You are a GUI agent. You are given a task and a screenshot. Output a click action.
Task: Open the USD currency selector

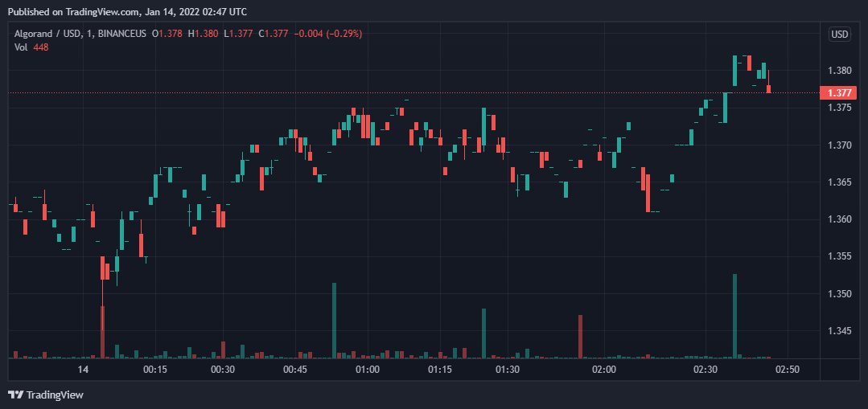coord(839,34)
